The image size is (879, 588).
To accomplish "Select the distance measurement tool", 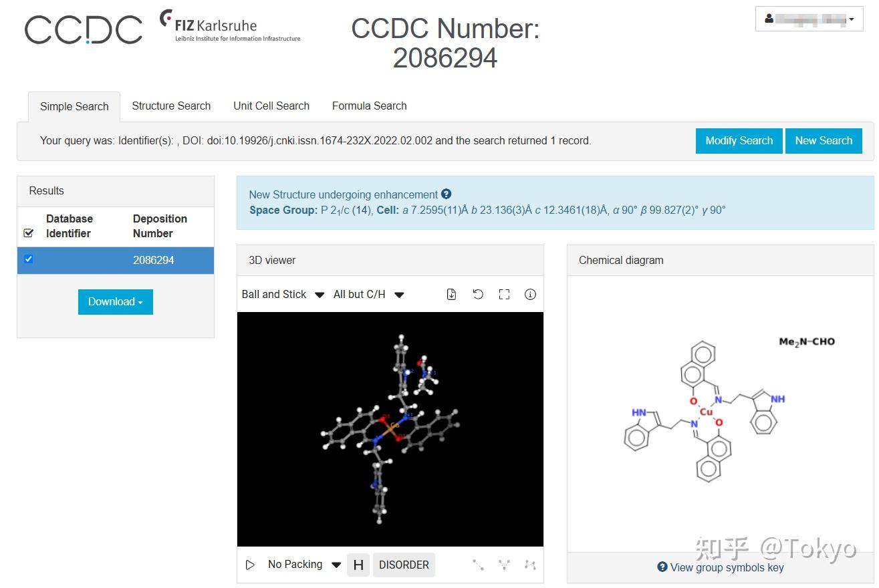I will pos(478,565).
